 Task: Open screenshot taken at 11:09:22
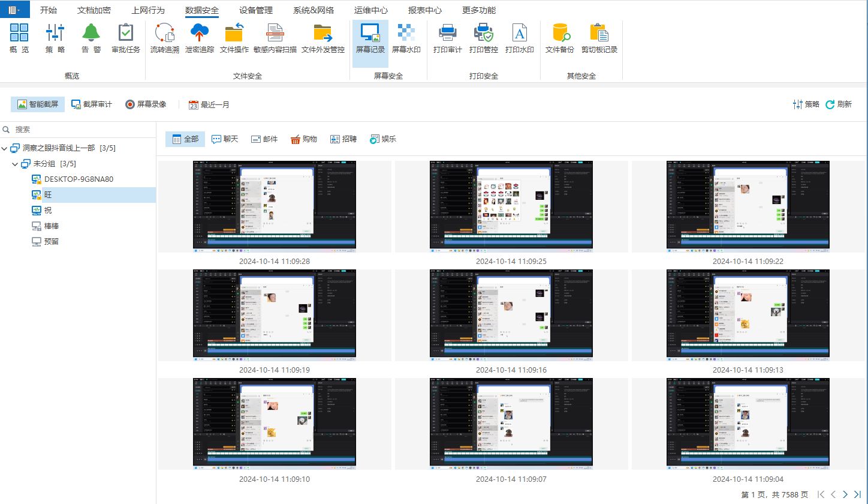click(748, 206)
